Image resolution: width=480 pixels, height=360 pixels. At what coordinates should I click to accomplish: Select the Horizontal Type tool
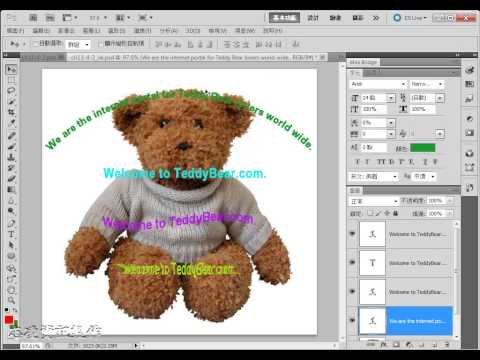tap(11, 234)
